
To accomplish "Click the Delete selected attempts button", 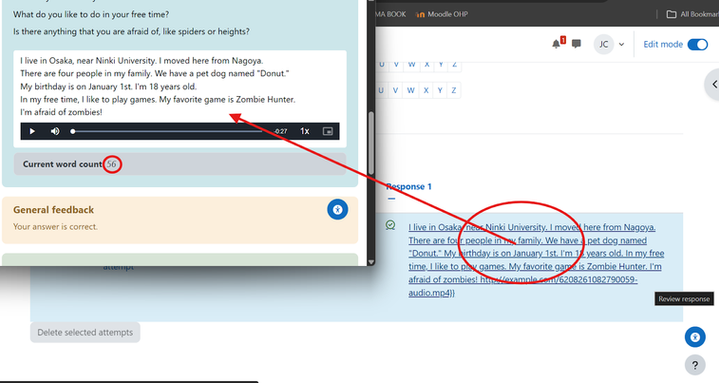I will click(x=85, y=333).
